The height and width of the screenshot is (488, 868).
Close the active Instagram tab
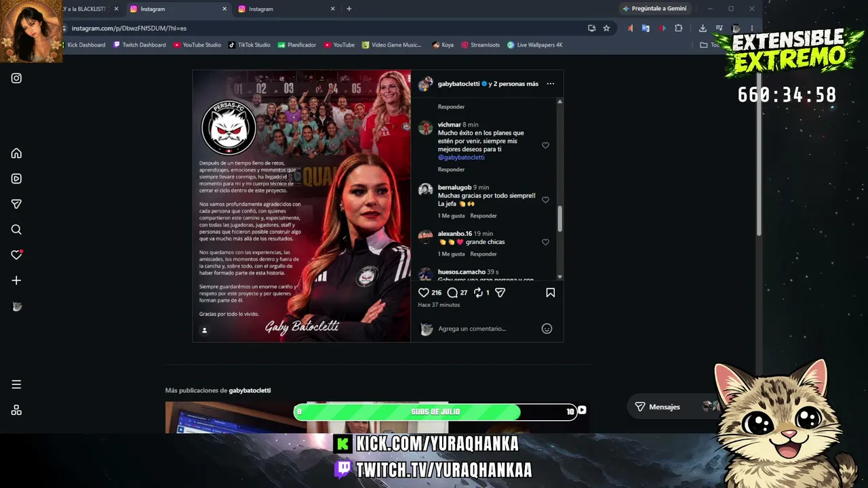(224, 9)
